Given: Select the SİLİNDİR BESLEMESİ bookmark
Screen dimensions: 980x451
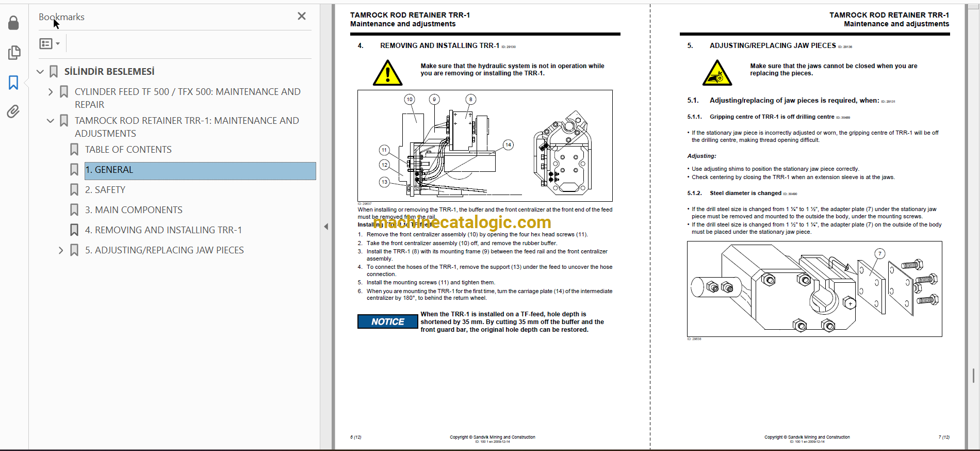Looking at the screenshot, I should coord(109,72).
